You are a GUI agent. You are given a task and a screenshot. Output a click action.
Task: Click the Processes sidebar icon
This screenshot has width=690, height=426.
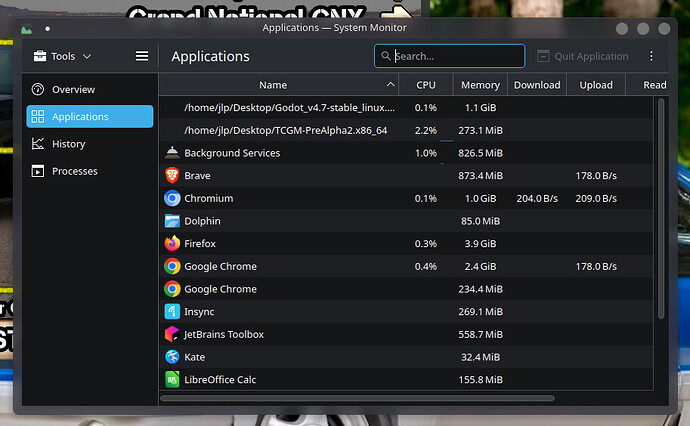click(38, 171)
